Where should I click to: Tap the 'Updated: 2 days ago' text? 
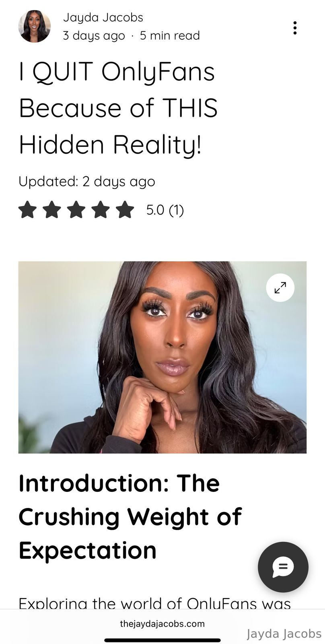(87, 182)
